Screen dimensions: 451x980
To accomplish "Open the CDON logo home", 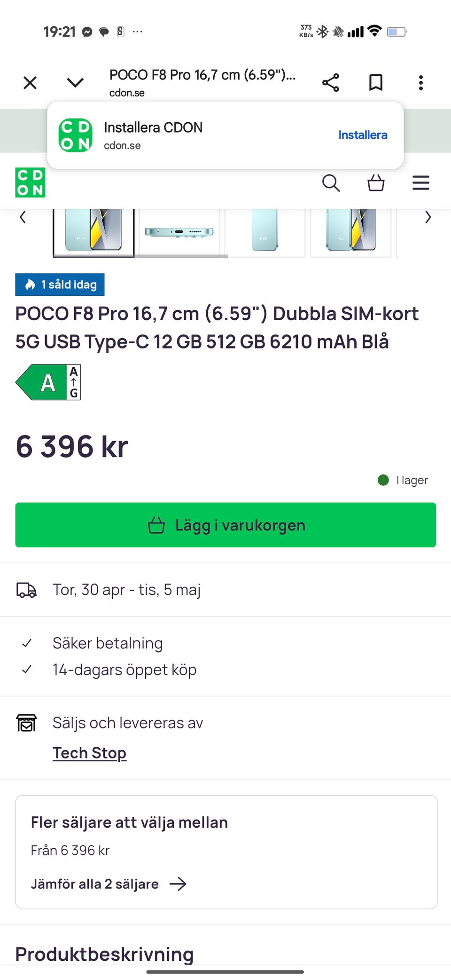I will (x=30, y=182).
